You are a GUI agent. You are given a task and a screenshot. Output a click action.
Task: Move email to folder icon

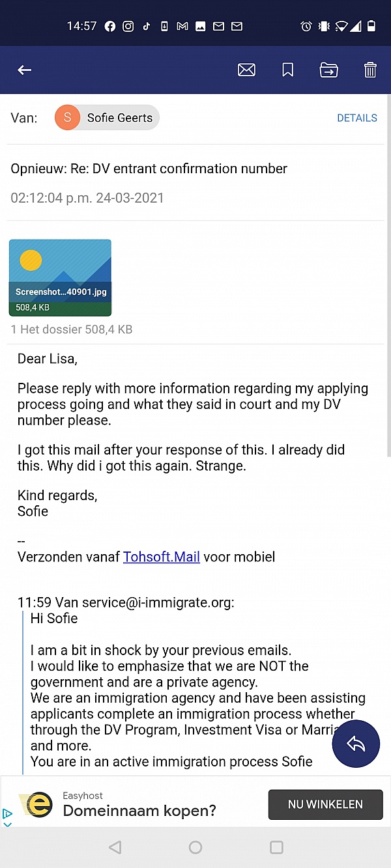point(329,70)
